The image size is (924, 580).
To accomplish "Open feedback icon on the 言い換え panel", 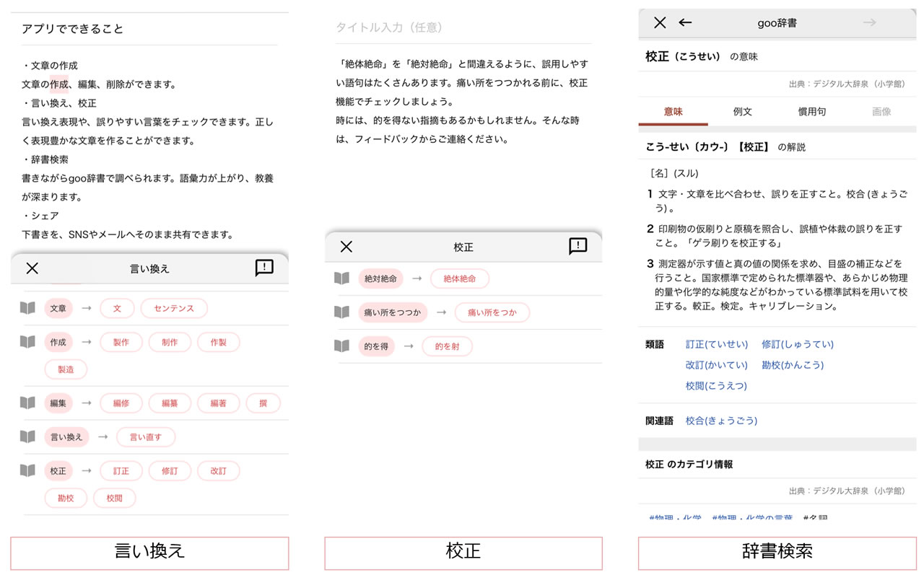I will coord(263,267).
